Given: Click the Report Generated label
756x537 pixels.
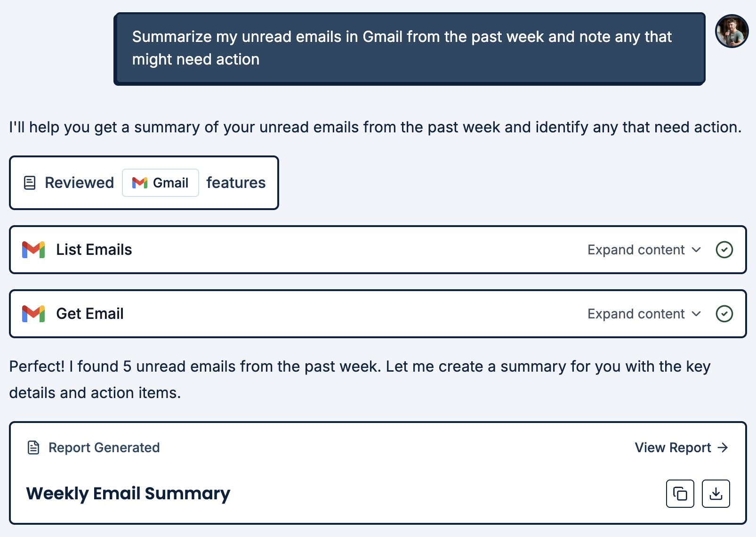Looking at the screenshot, I should 104,447.
